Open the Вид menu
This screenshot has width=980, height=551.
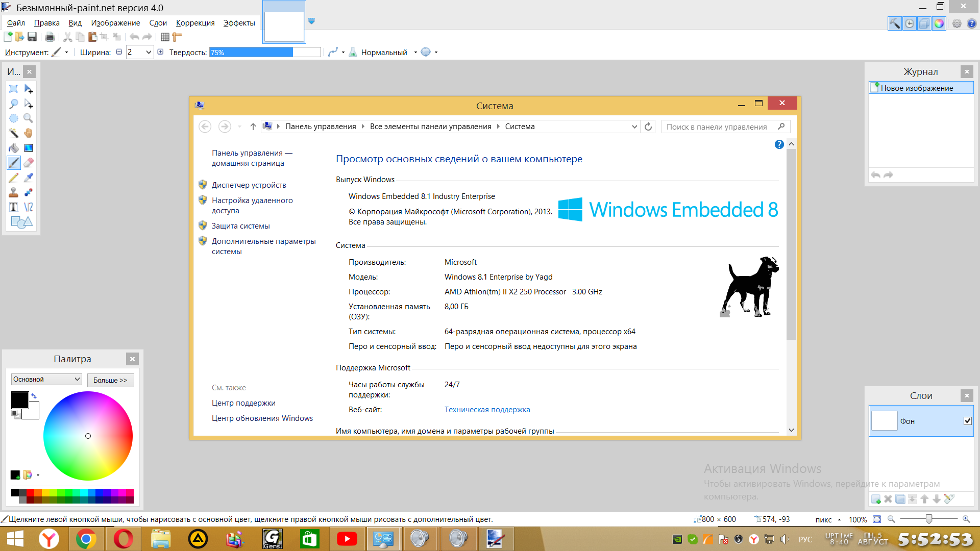pyautogui.click(x=75, y=23)
